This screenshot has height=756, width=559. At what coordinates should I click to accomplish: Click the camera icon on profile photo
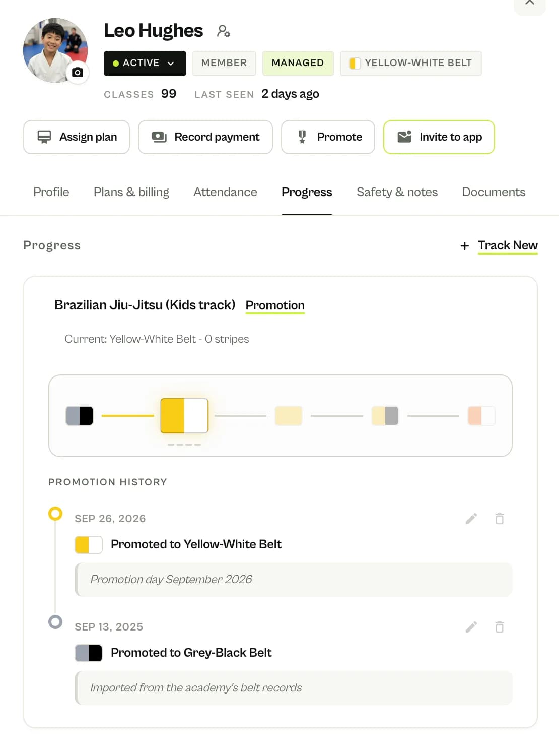coord(78,73)
